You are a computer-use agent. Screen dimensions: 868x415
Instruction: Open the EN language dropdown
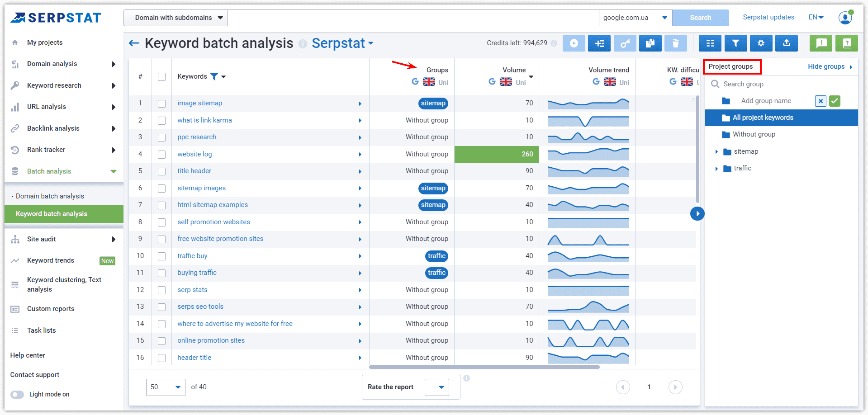click(x=816, y=17)
